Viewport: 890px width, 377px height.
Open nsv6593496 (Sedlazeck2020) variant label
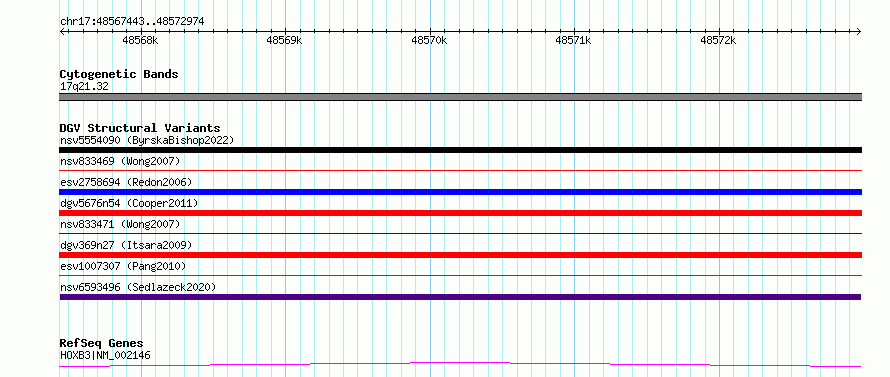(x=138, y=287)
